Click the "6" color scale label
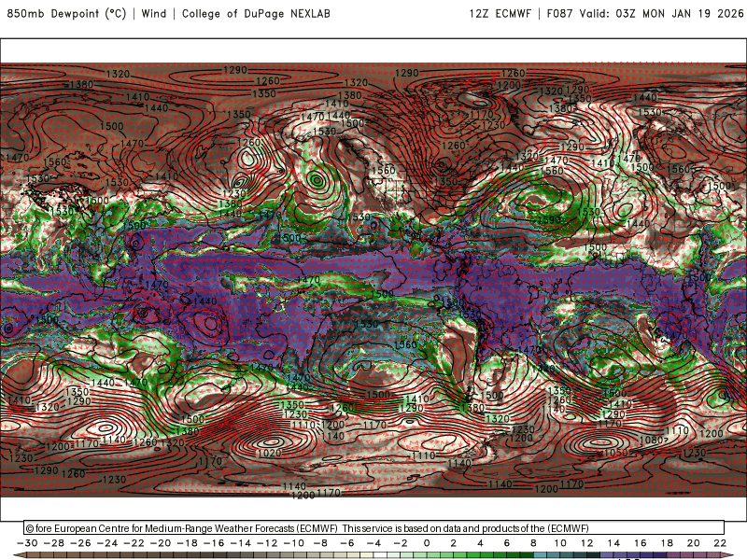The height and width of the screenshot is (560, 747). click(506, 543)
